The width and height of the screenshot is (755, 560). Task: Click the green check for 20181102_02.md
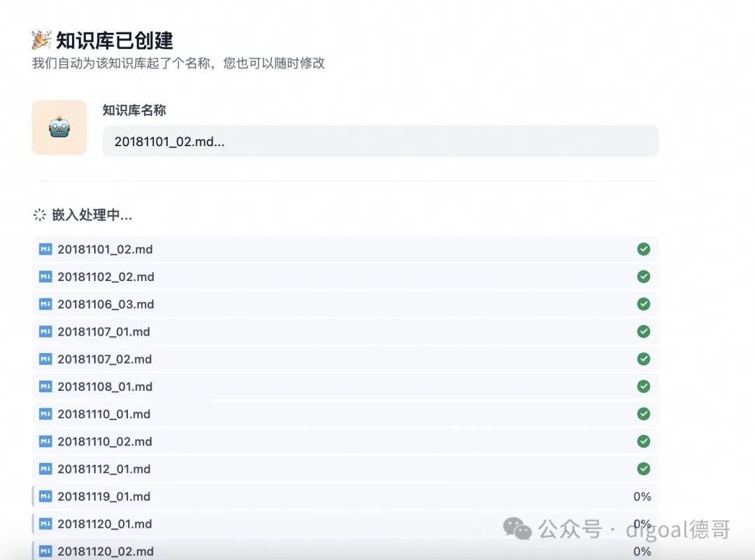coord(644,276)
